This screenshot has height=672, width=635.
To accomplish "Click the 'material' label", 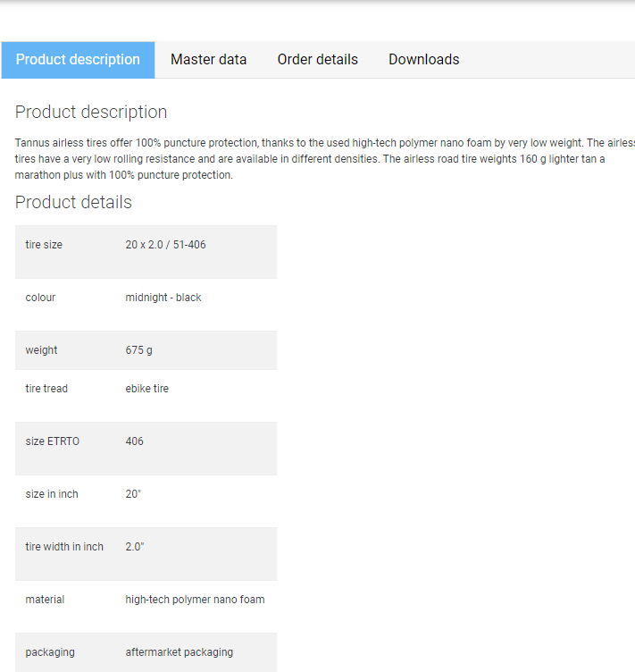I will [x=45, y=600].
